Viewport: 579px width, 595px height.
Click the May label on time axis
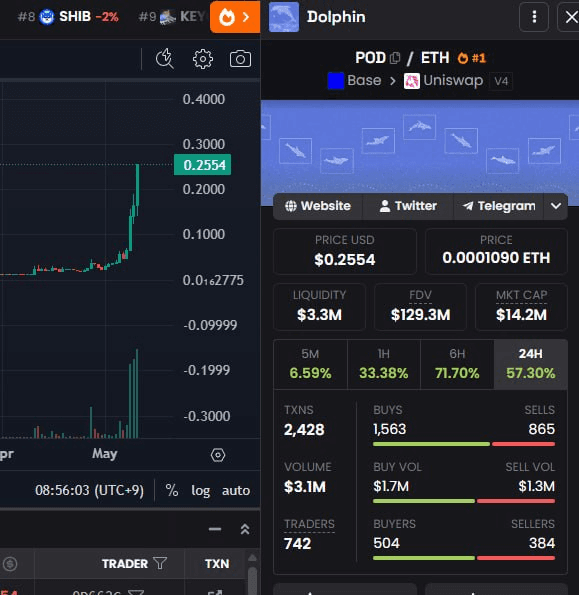[105, 453]
